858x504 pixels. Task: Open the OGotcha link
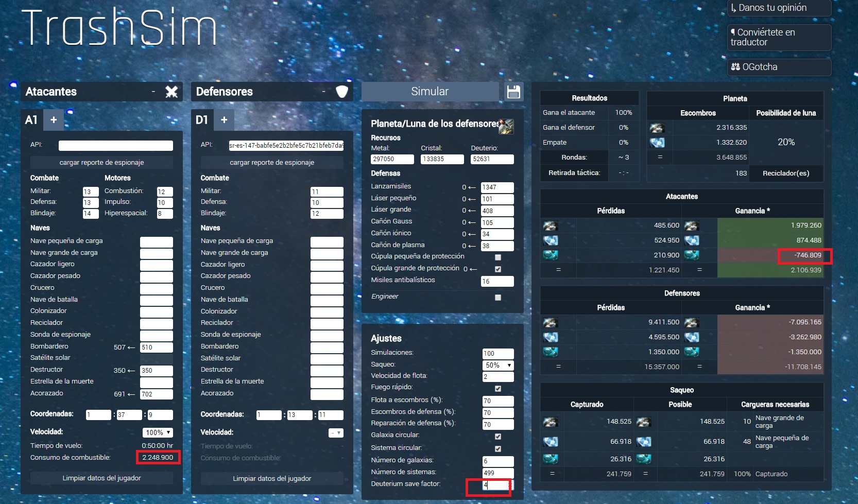click(779, 67)
